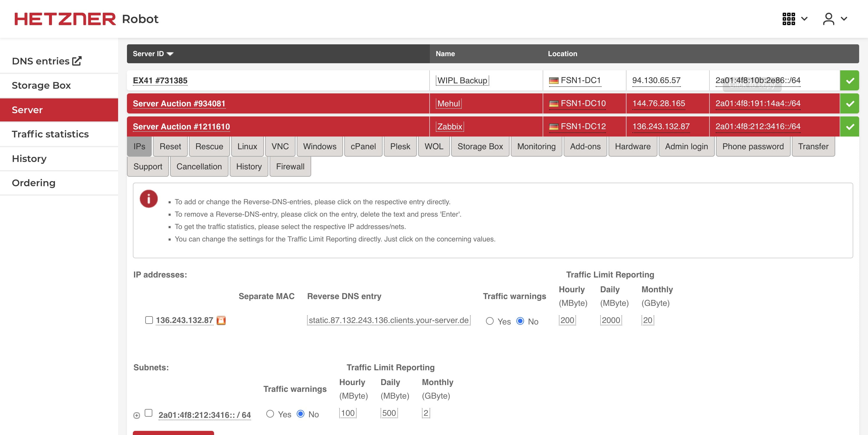868x435 pixels.
Task: Open DNS entries in sidebar
Action: 59,61
